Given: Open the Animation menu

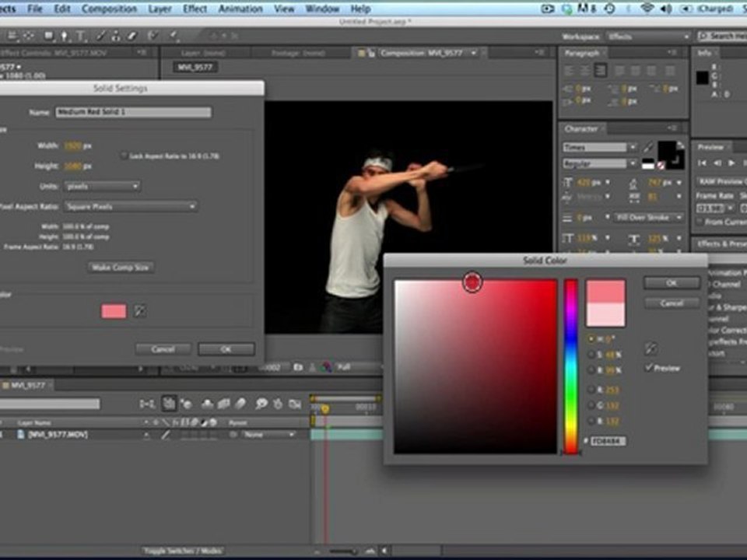Looking at the screenshot, I should coord(240,9).
